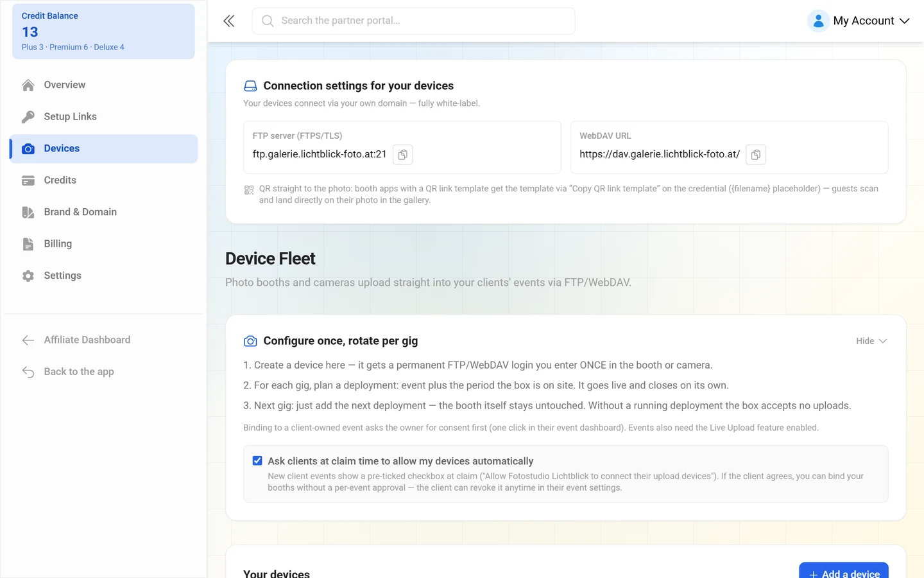Open the Setup Links menu item

pyautogui.click(x=103, y=117)
